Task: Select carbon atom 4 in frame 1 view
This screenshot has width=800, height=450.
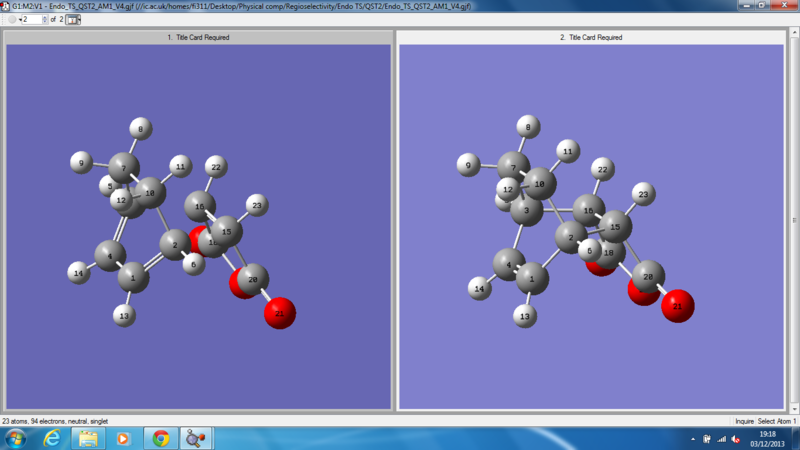Action: coord(110,256)
